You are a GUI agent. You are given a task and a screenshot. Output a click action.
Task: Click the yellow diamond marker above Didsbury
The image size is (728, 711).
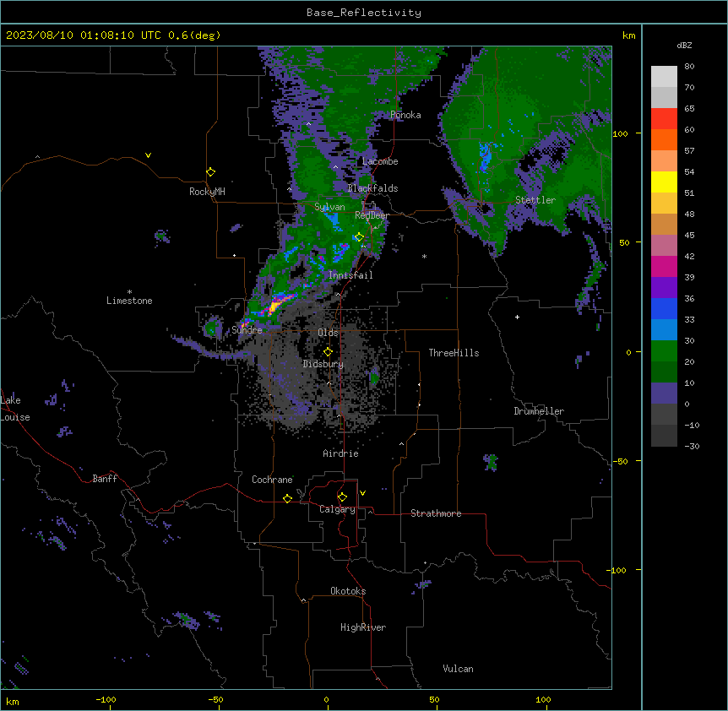[329, 352]
